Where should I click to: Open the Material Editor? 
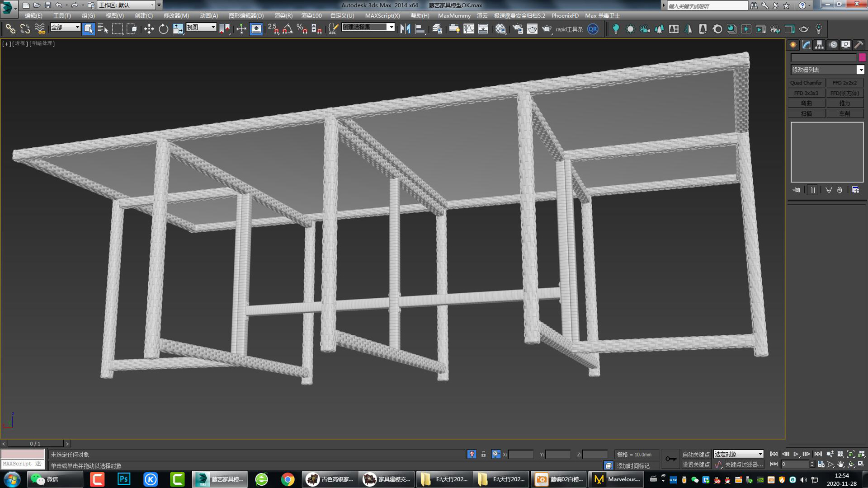(500, 29)
